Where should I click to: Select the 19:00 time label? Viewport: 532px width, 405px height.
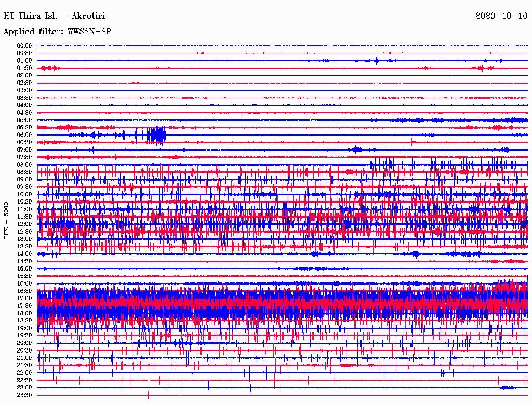[24, 328]
